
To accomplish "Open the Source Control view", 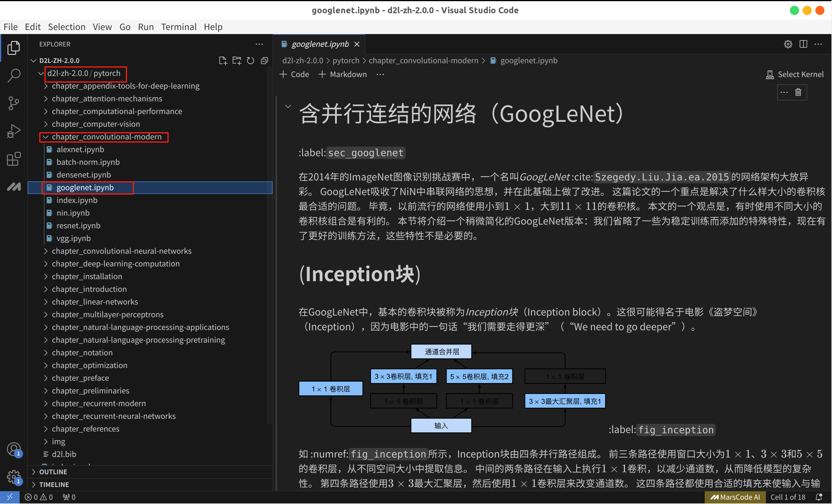I will (x=14, y=103).
